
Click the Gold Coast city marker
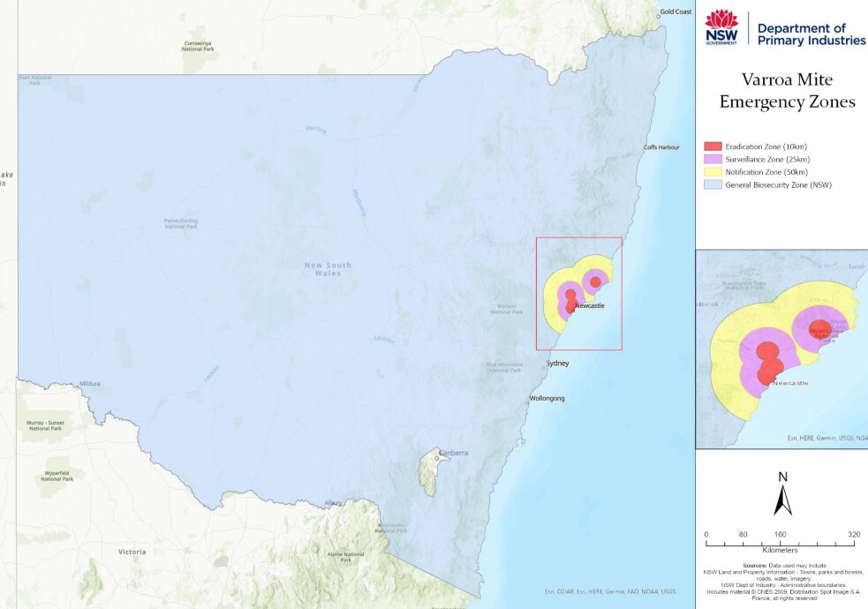coord(659,14)
